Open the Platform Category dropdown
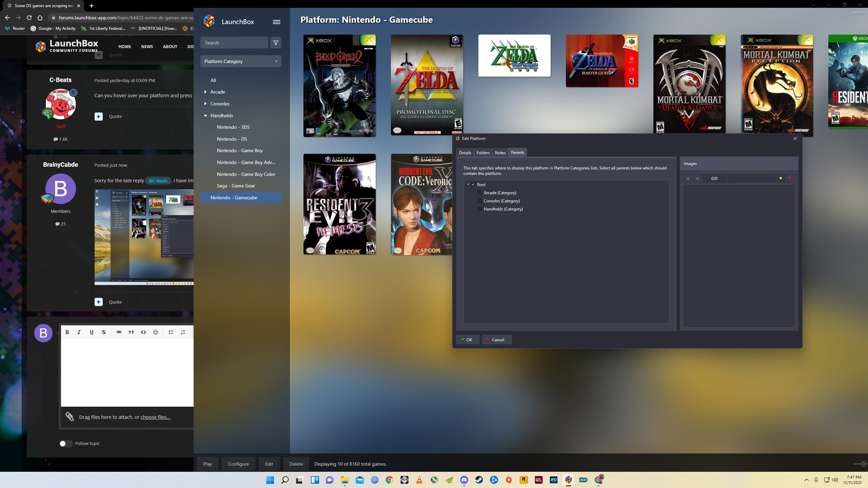The height and width of the screenshot is (488, 868). [x=241, y=61]
